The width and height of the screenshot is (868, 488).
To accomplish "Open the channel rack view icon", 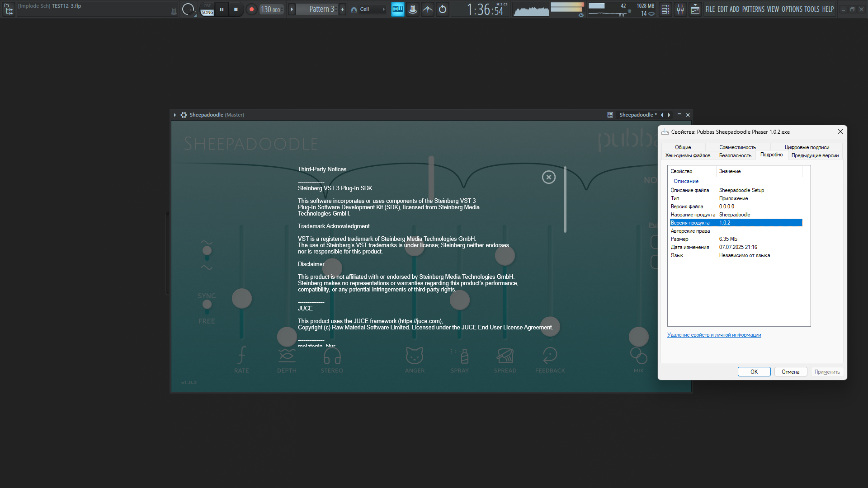I will click(665, 9).
